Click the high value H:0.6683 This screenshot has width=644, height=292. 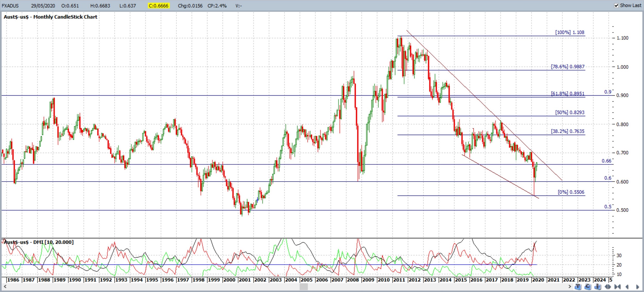(x=100, y=6)
